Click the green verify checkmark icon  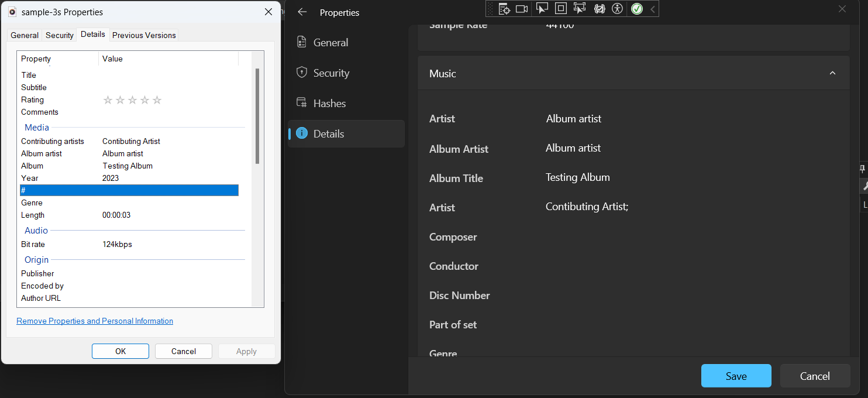click(x=636, y=8)
